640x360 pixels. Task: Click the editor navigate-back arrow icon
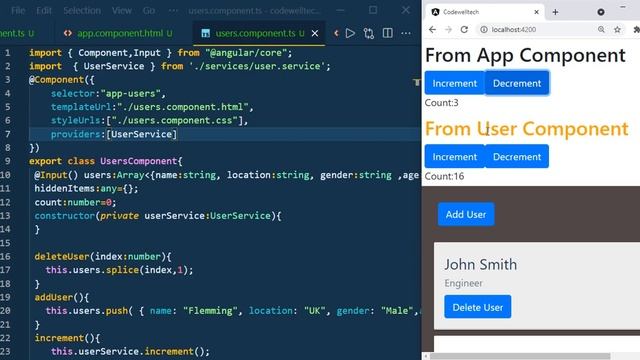336,33
